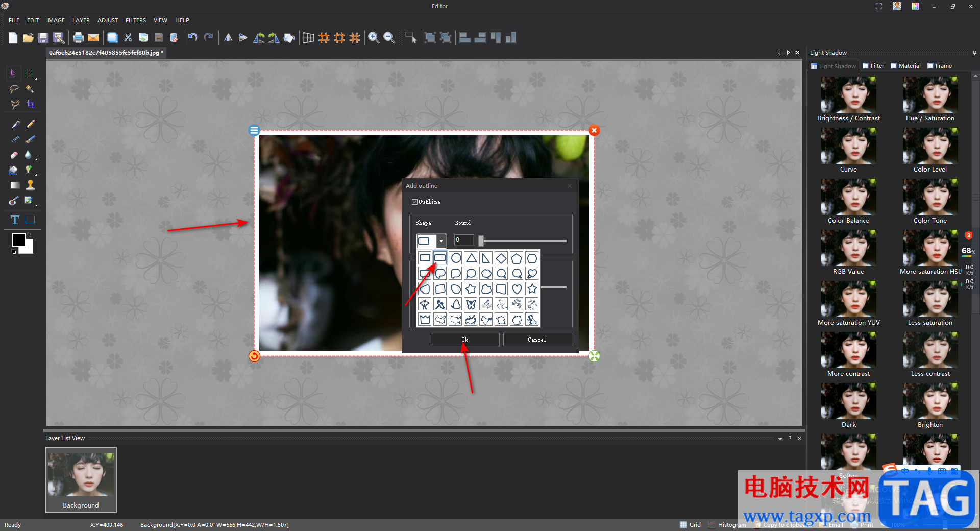The height and width of the screenshot is (531, 980).
Task: Select the Text tool
Action: pos(15,220)
